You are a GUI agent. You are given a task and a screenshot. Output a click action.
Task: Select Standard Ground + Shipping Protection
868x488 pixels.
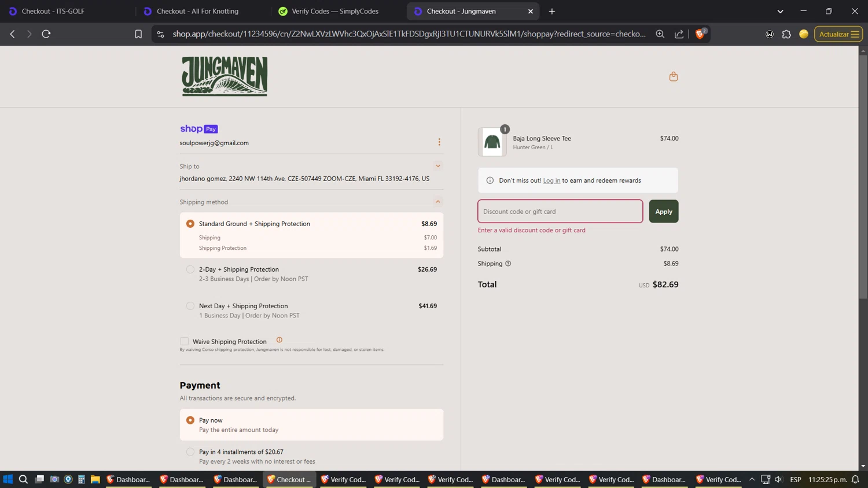190,224
